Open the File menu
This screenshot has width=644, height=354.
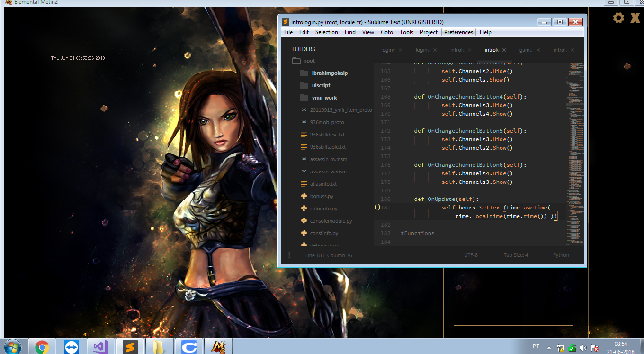[288, 32]
